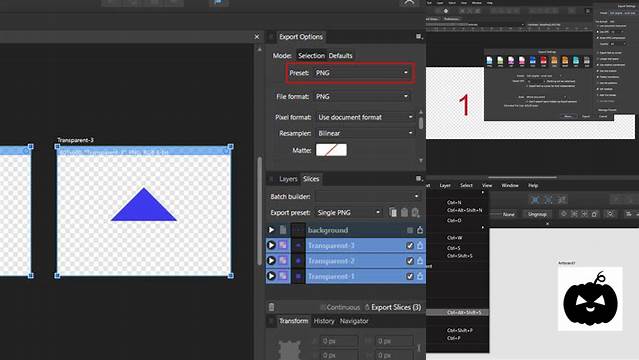
Task: Switch to the Slices tab
Action: (311, 179)
